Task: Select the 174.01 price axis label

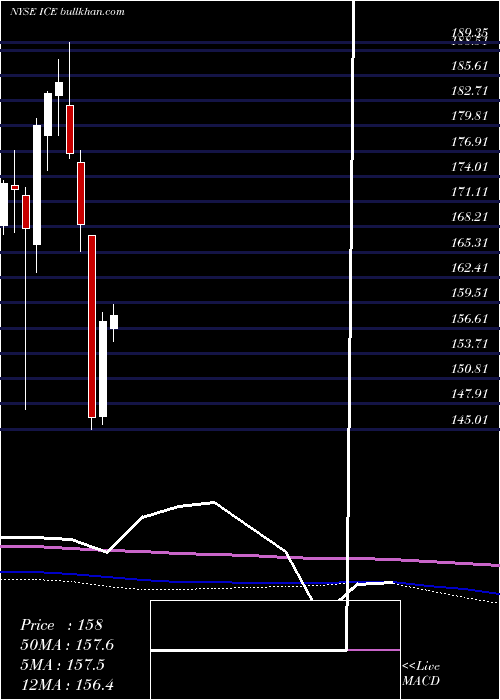Action: coord(469,167)
